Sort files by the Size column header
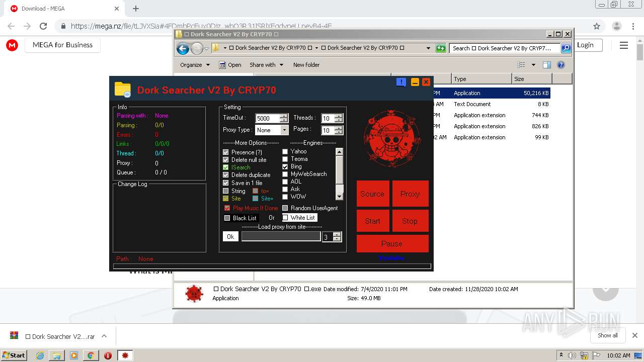Viewport: 644px width, 362px height. (x=531, y=79)
